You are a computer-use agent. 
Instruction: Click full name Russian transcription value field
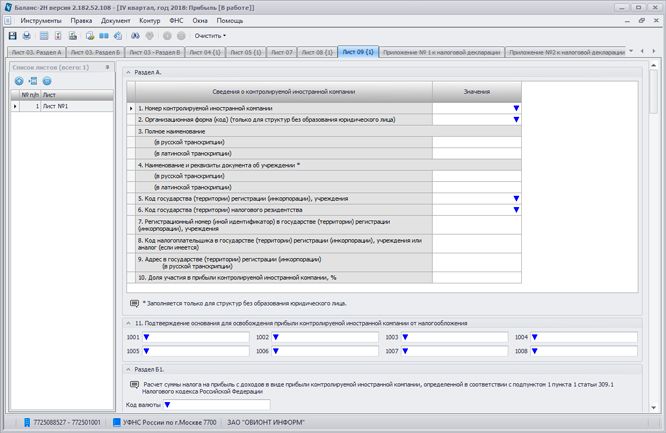tap(477, 142)
